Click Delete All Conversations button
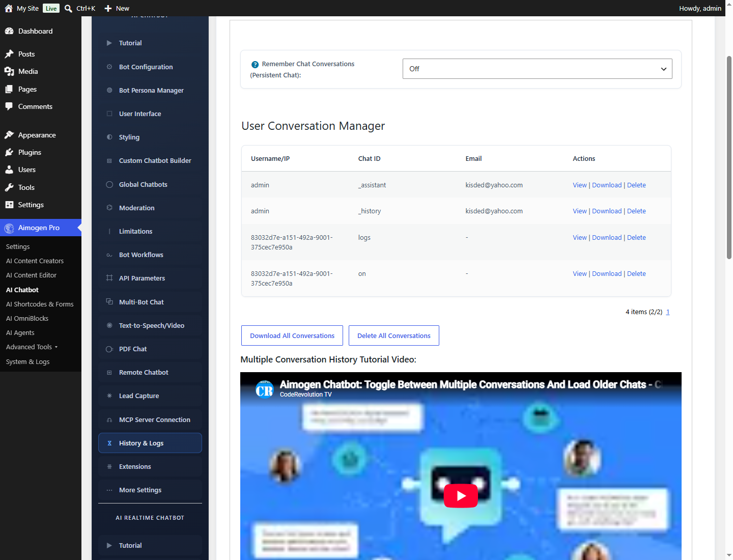The image size is (733, 560). click(394, 335)
